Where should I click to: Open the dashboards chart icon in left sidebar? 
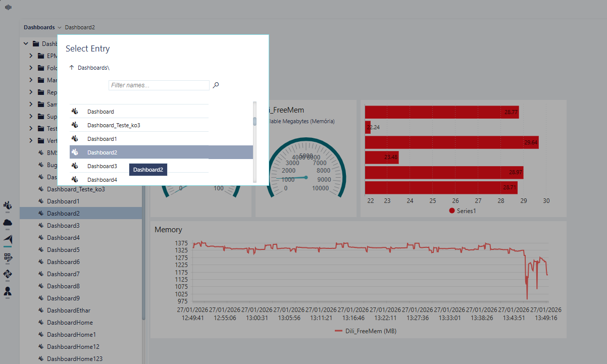pyautogui.click(x=8, y=205)
